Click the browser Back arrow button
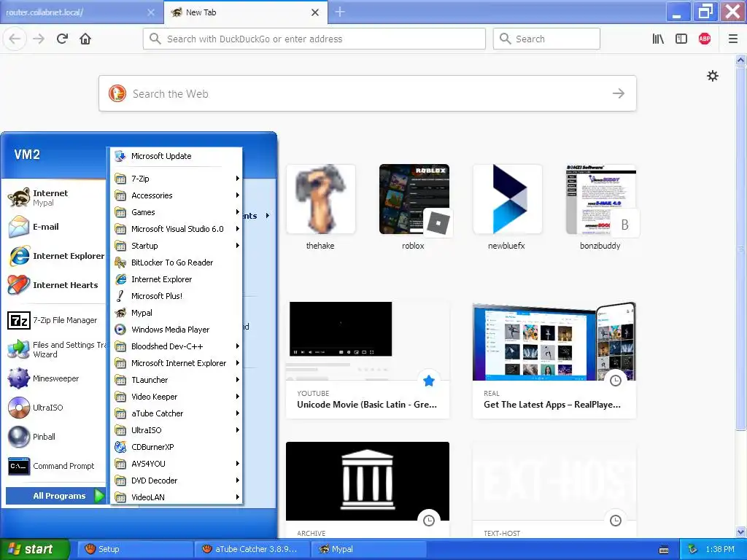 (x=15, y=39)
